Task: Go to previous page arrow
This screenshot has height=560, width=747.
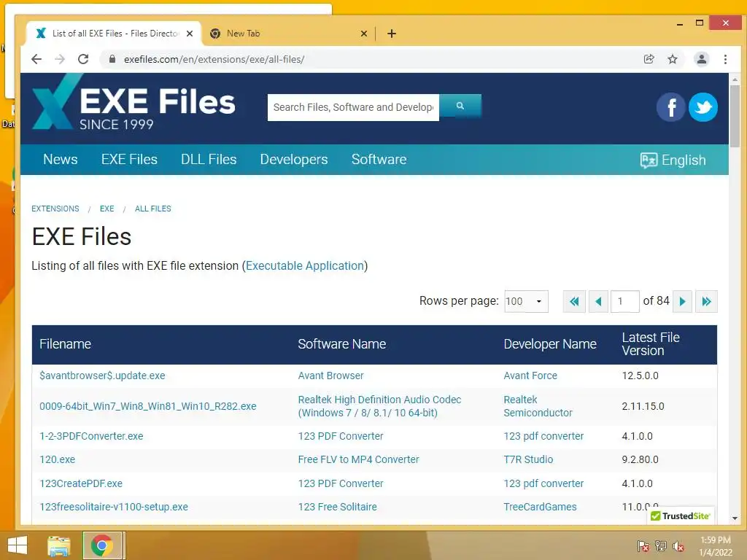Action: click(x=598, y=301)
